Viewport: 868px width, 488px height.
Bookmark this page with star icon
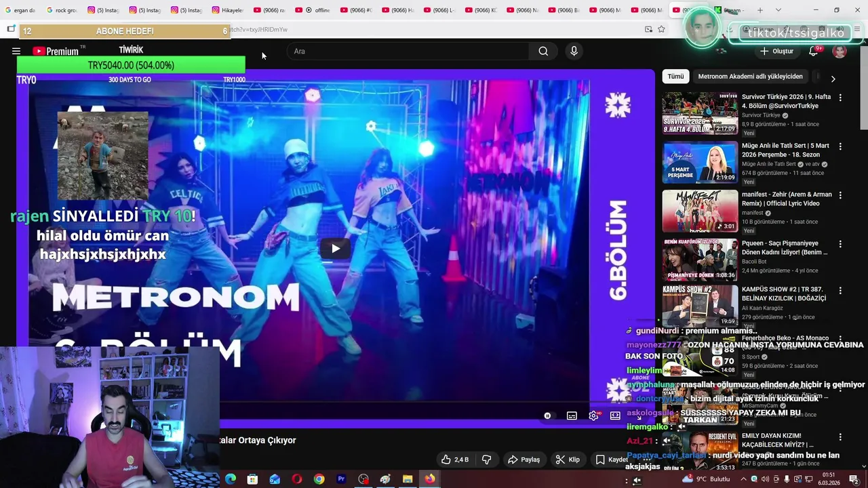point(661,29)
